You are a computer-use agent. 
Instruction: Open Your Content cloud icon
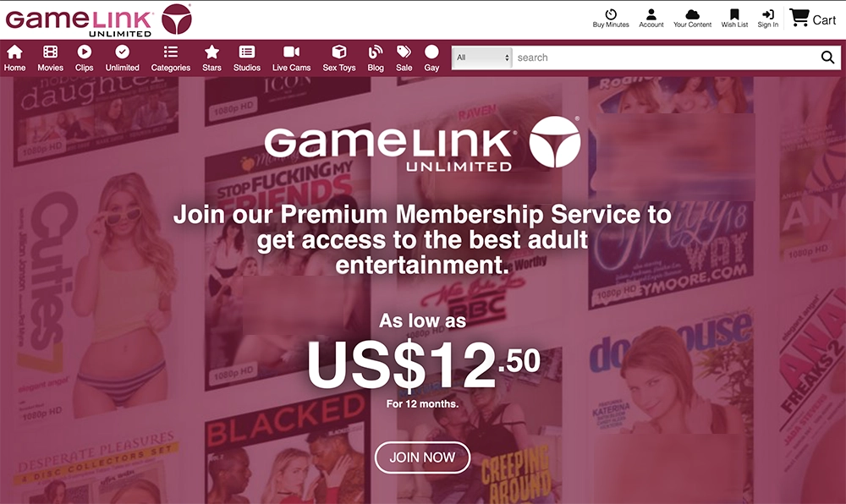pyautogui.click(x=692, y=14)
